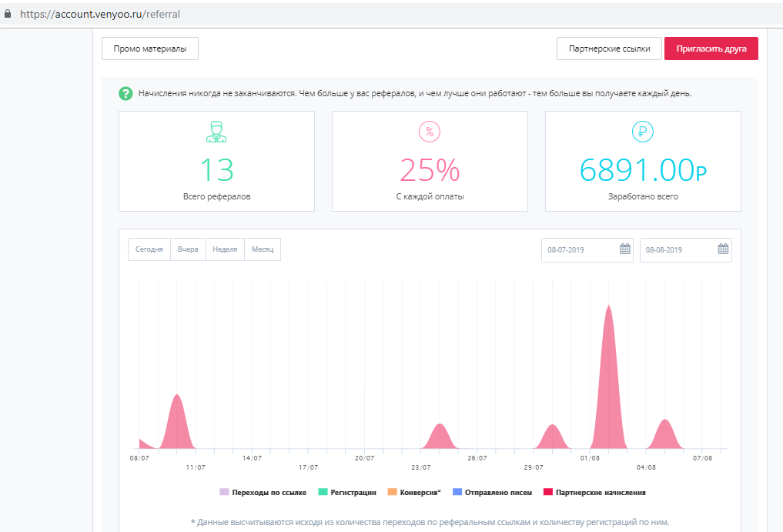This screenshot has width=783, height=532.
Task: Toggle Регистрации legend series
Action: click(347, 493)
